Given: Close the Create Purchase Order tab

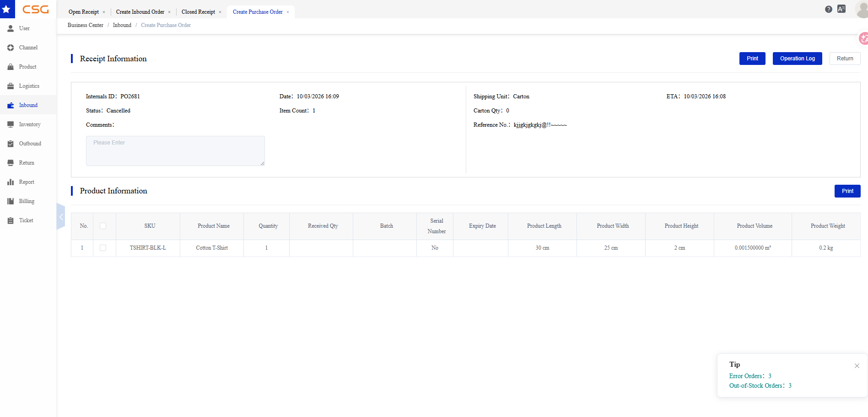Looking at the screenshot, I should click(x=288, y=12).
